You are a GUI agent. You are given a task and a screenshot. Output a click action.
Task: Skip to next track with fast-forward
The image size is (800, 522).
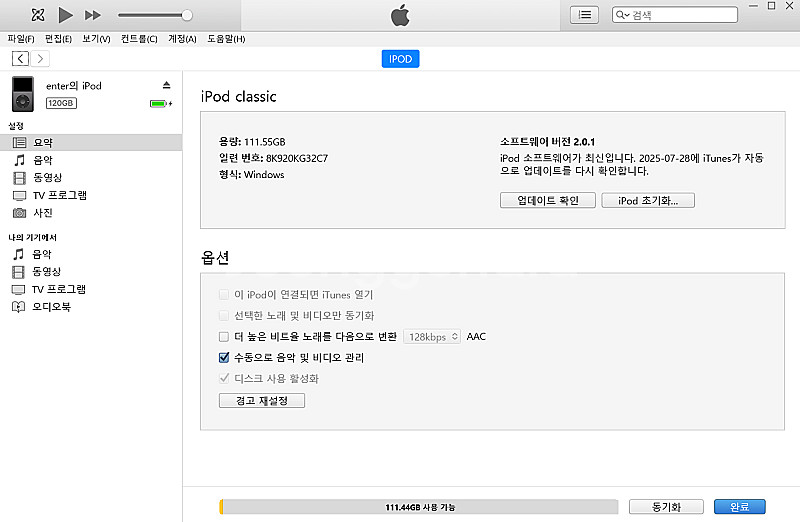point(92,15)
